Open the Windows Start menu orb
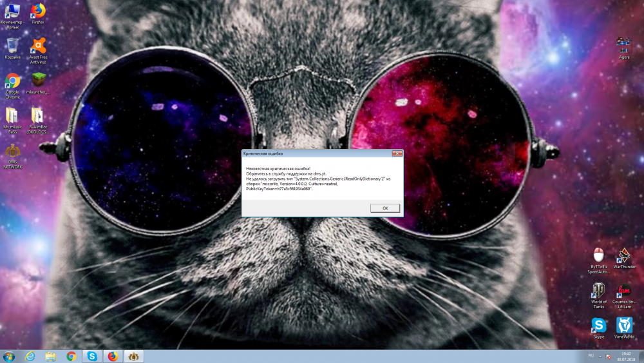The image size is (644, 363). [x=10, y=356]
